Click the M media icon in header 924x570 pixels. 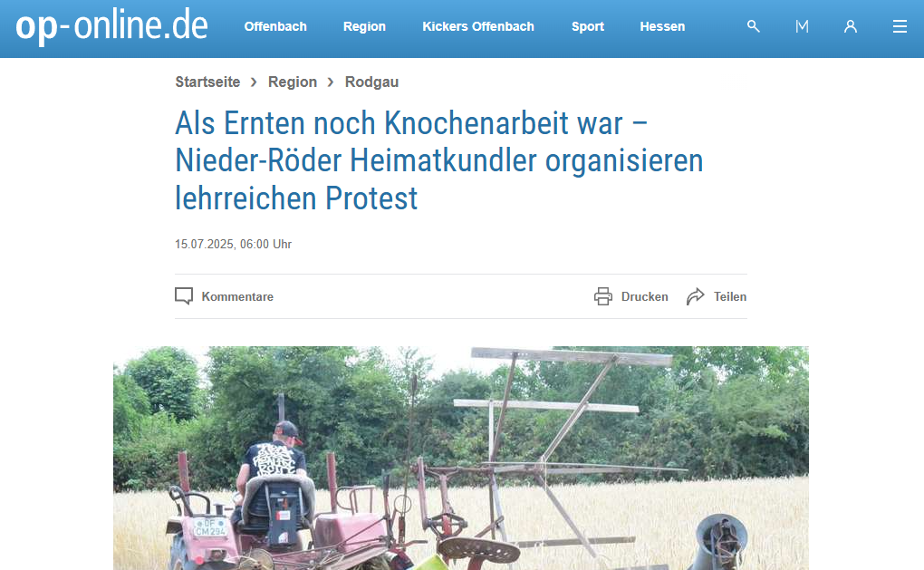(802, 26)
